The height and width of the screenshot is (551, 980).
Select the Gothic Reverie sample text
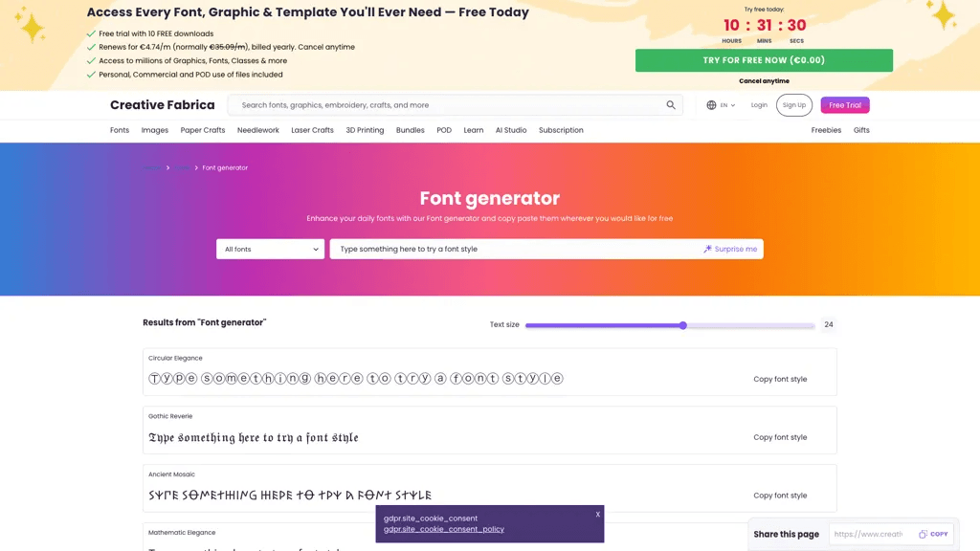[254, 437]
